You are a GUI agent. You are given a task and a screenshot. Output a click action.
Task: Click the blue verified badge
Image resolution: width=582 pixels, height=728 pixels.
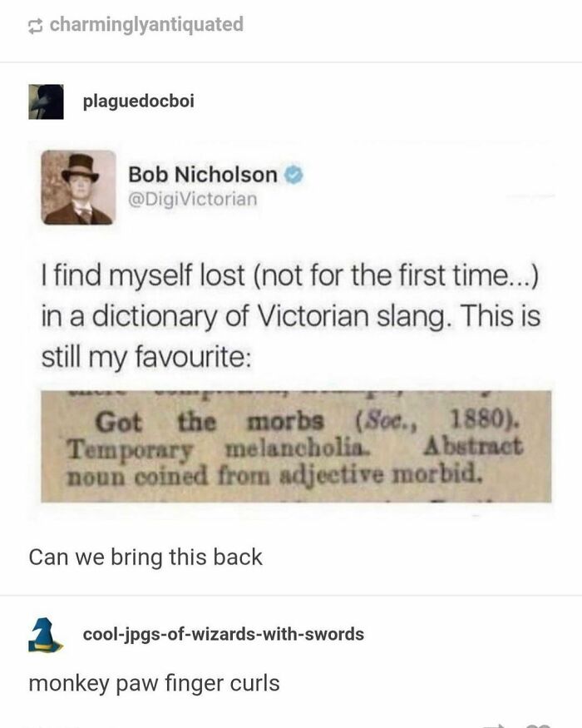[293, 175]
